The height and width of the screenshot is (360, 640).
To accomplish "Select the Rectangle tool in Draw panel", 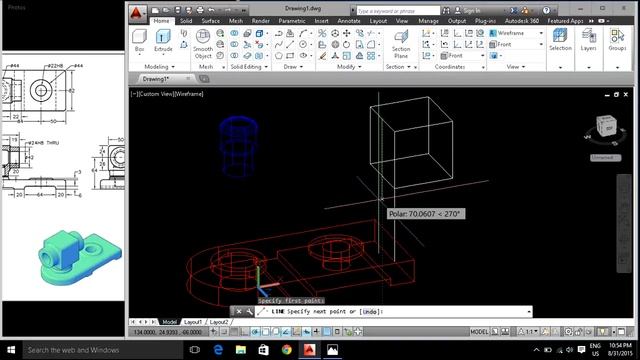I will coord(290,56).
